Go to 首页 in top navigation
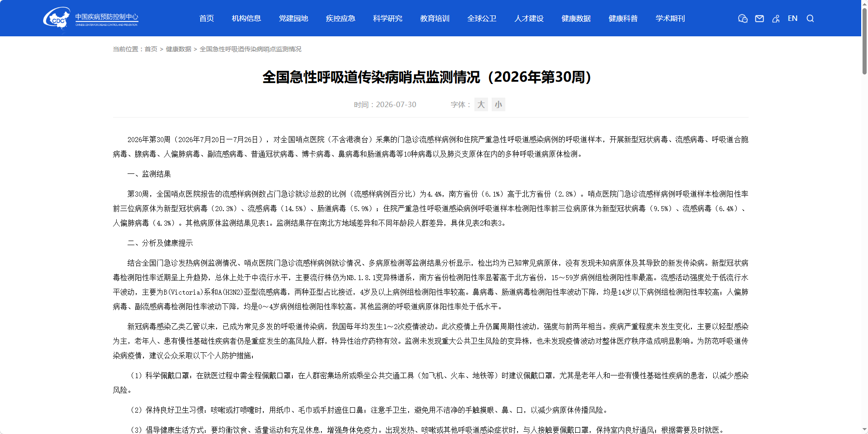 pyautogui.click(x=207, y=19)
